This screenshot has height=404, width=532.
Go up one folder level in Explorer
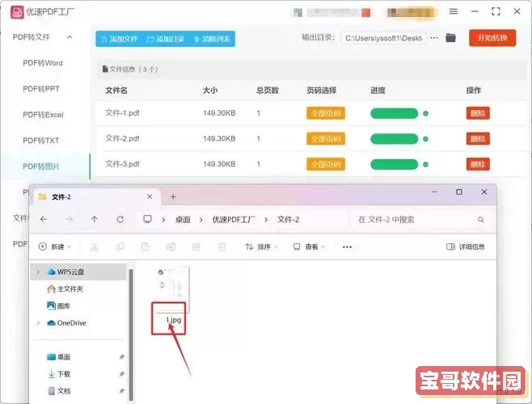95,220
